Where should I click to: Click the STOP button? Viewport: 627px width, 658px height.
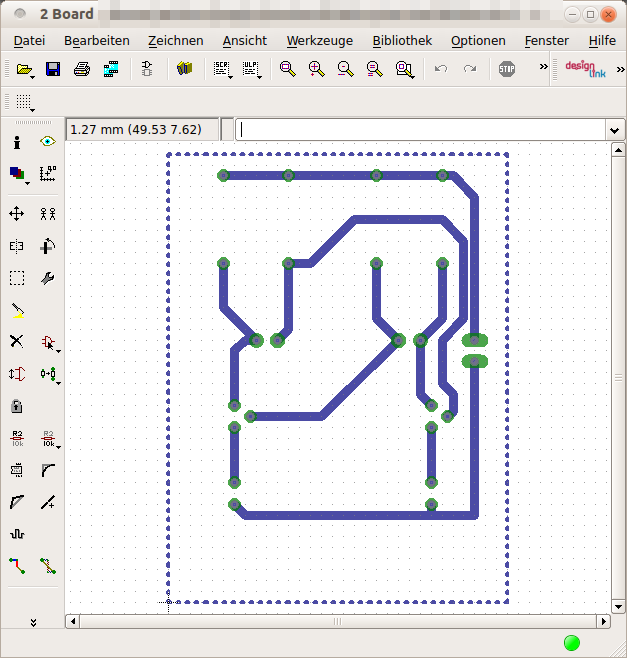click(507, 69)
